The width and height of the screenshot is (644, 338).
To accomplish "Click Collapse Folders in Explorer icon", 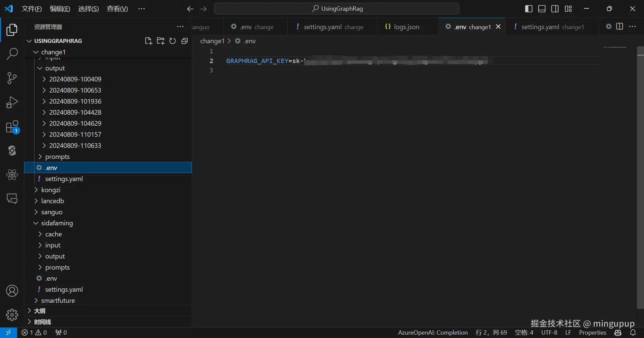I will tap(184, 41).
